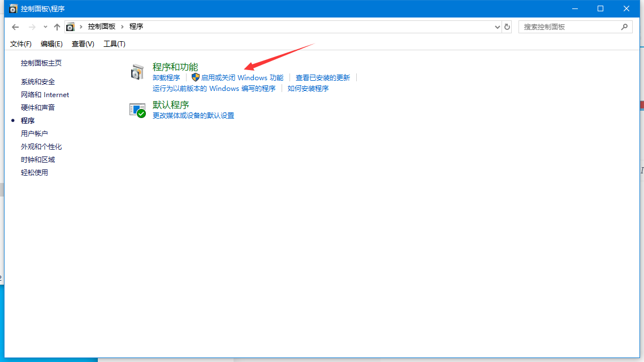Open the 工具 menu
644x362 pixels.
(x=113, y=43)
